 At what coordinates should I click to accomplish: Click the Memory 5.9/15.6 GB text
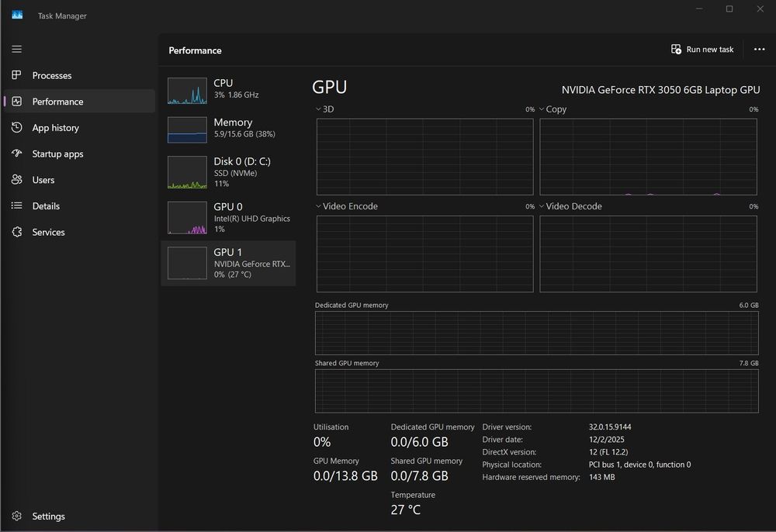tap(244, 134)
